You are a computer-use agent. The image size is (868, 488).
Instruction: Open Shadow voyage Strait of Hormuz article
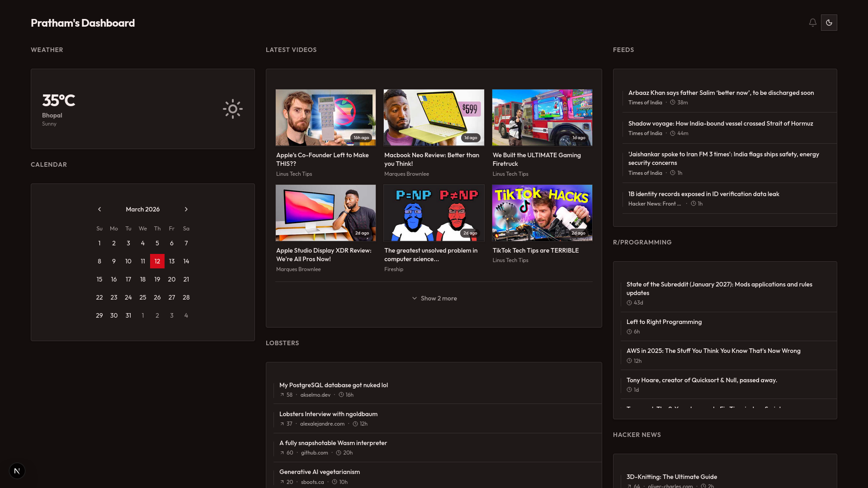(721, 123)
